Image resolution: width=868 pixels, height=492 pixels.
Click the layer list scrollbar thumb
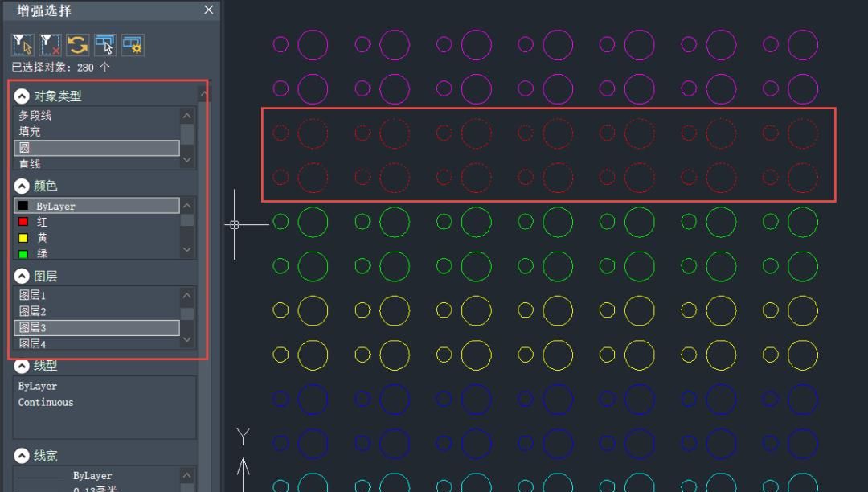[187, 314]
